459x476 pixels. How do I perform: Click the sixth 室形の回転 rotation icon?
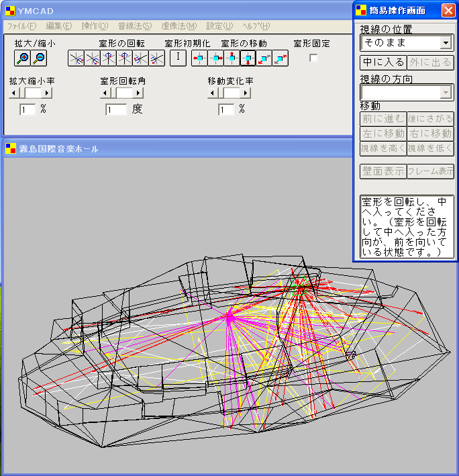pos(156,58)
